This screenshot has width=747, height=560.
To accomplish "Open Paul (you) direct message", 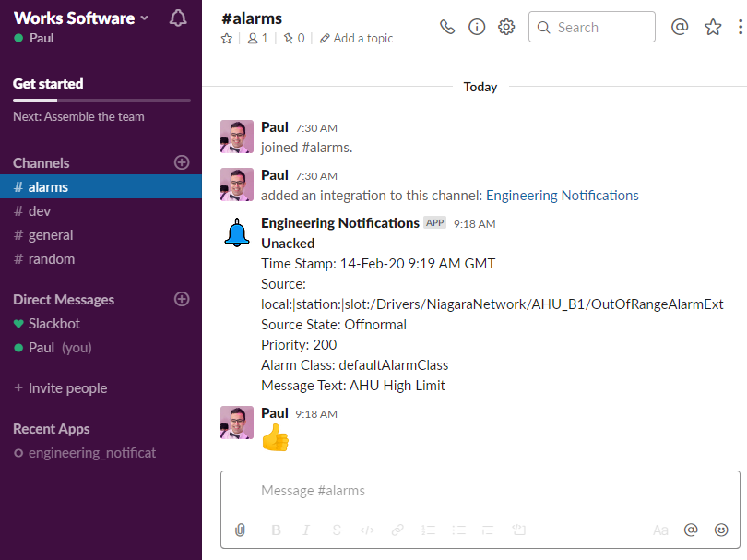I will click(101, 348).
